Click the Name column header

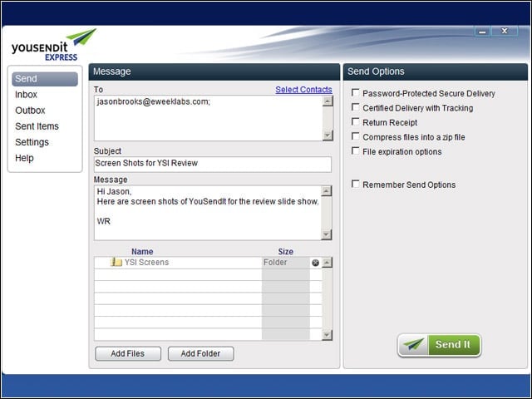142,251
